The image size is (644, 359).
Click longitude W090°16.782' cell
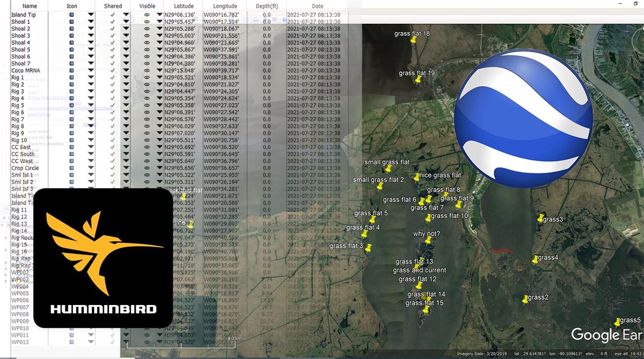[221, 15]
